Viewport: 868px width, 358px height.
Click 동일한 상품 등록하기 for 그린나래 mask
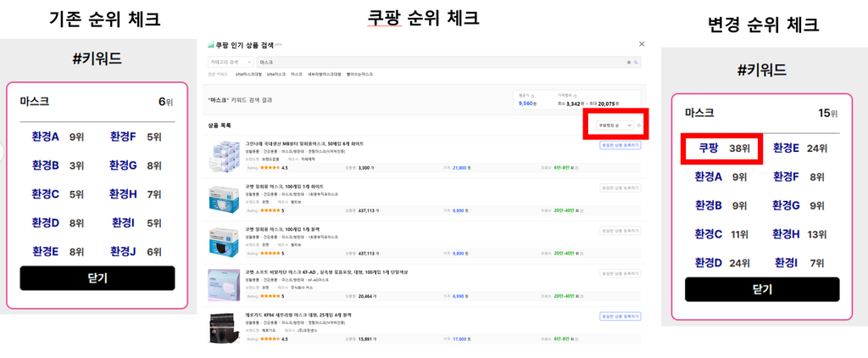click(x=620, y=145)
